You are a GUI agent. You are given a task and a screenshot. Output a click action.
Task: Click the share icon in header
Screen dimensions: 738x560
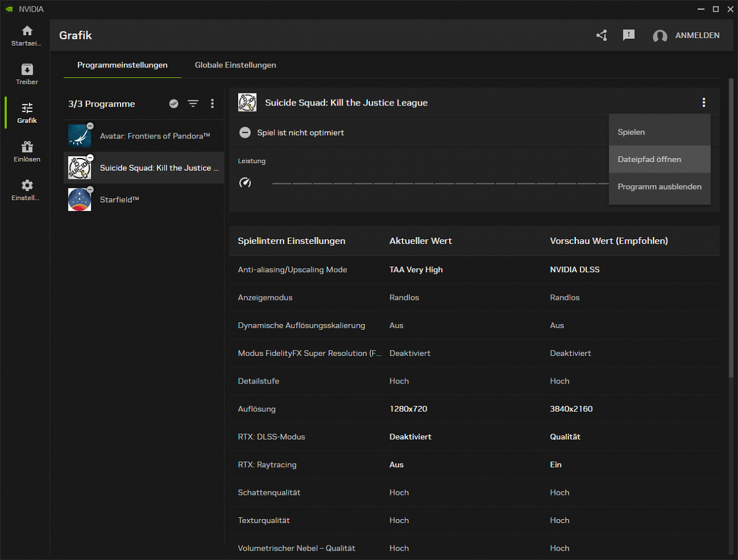601,36
